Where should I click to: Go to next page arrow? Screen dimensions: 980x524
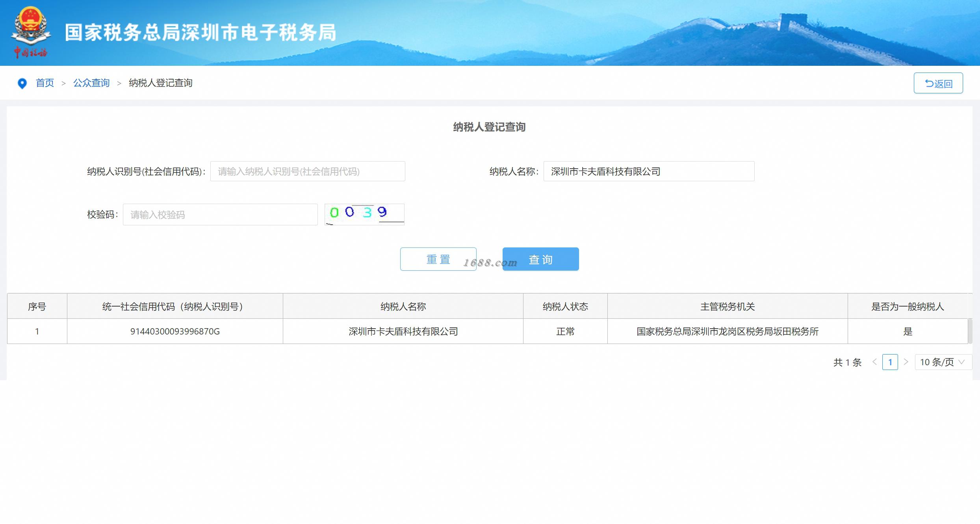point(906,362)
